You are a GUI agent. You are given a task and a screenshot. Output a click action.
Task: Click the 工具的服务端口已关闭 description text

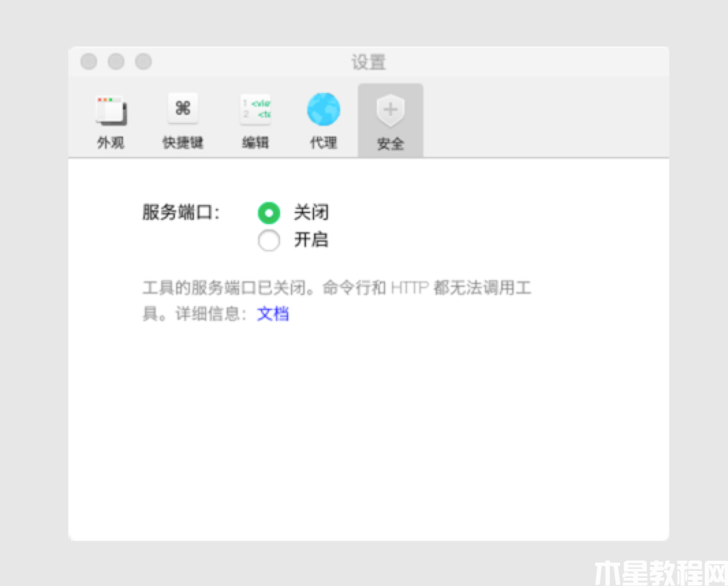pyautogui.click(x=337, y=301)
